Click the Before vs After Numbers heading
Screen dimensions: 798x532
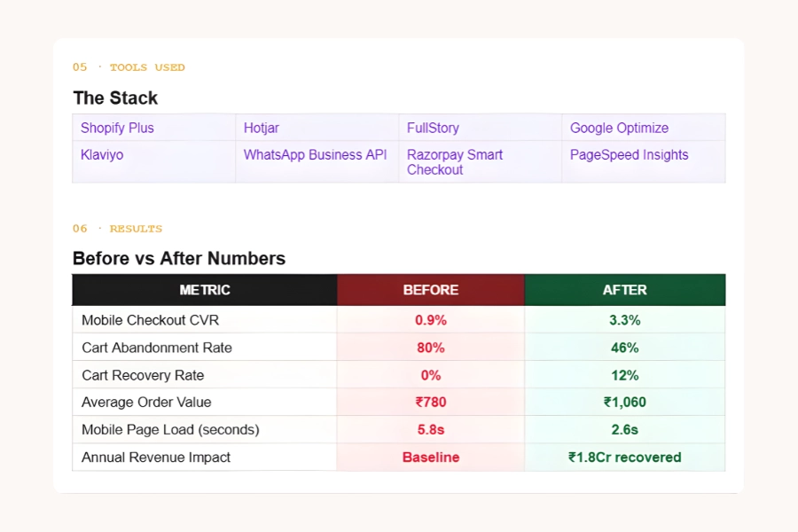pyautogui.click(x=179, y=259)
